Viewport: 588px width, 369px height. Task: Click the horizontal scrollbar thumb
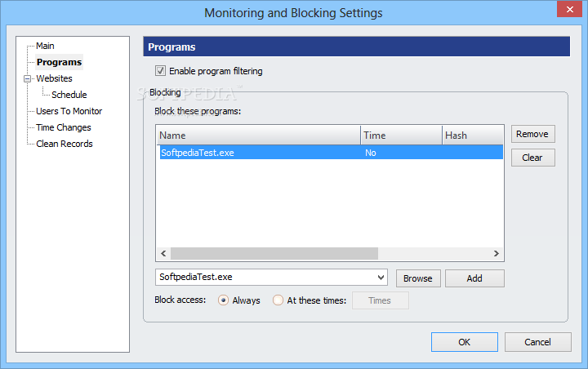click(x=274, y=254)
